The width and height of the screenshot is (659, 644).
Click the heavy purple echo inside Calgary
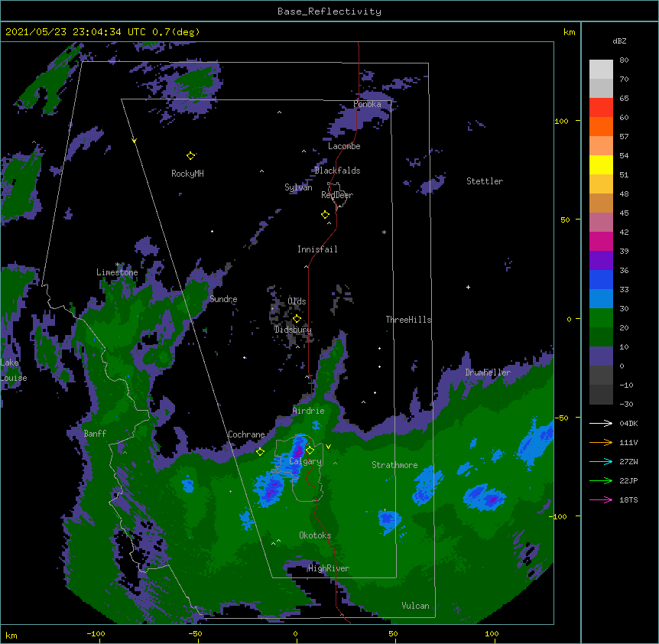coord(298,450)
